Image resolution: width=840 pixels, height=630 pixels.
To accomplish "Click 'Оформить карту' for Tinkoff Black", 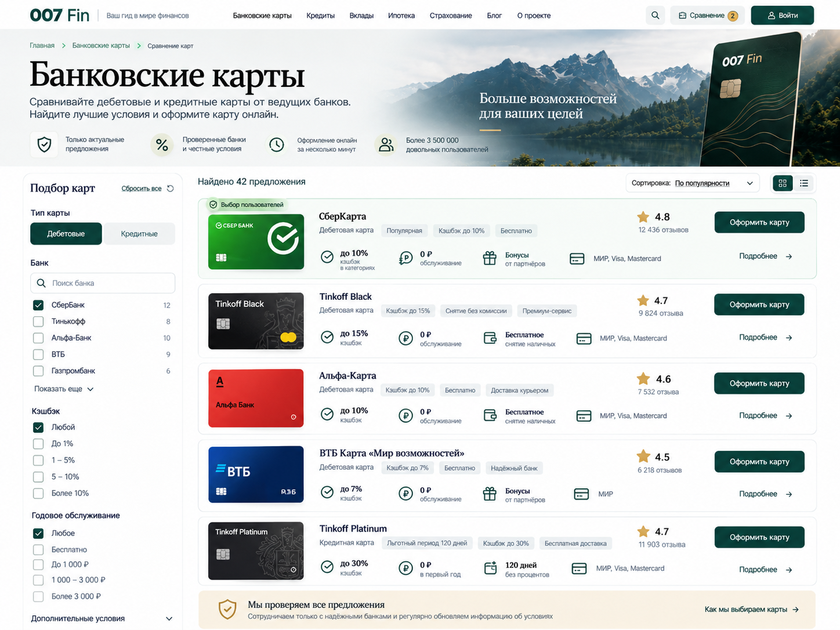I will pos(759,305).
